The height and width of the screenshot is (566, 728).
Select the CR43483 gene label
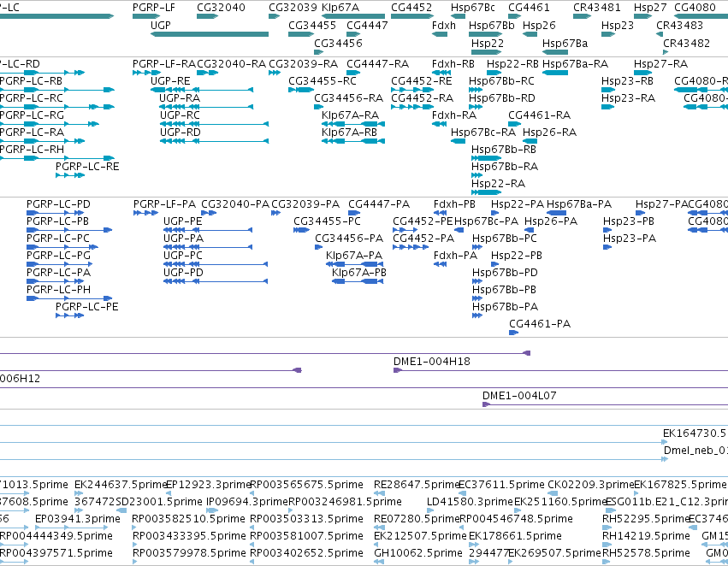(x=680, y=25)
